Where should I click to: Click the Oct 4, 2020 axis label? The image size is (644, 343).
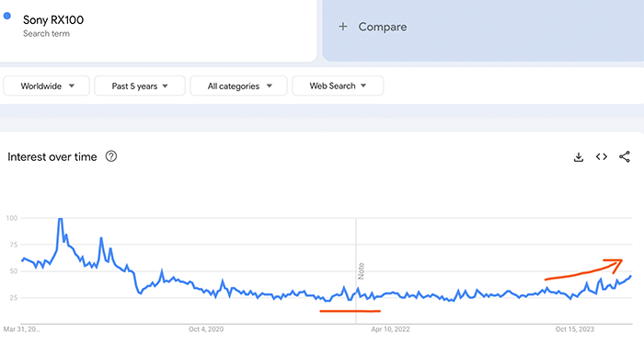click(x=206, y=329)
